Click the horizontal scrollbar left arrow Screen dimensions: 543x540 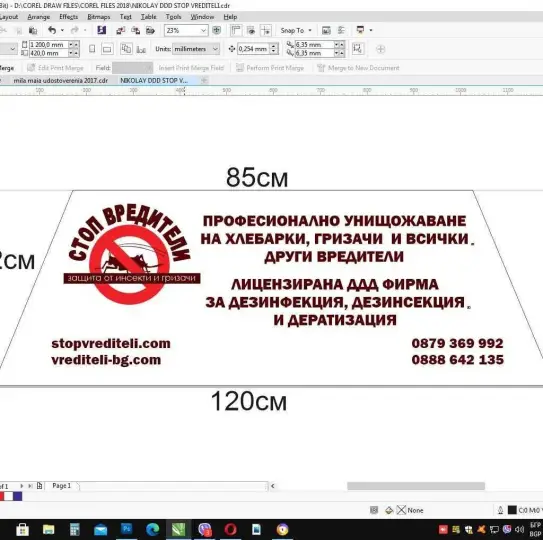pyautogui.click(x=273, y=486)
